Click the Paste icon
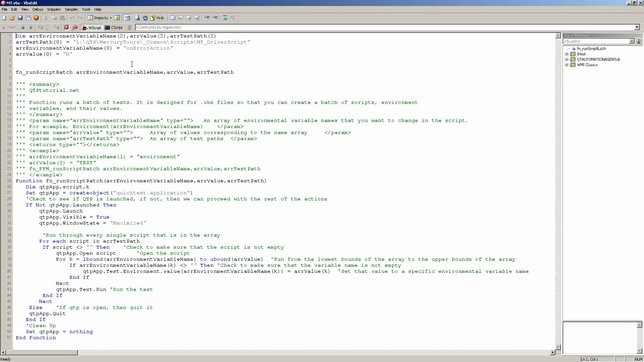644x362 pixels. pos(62,18)
